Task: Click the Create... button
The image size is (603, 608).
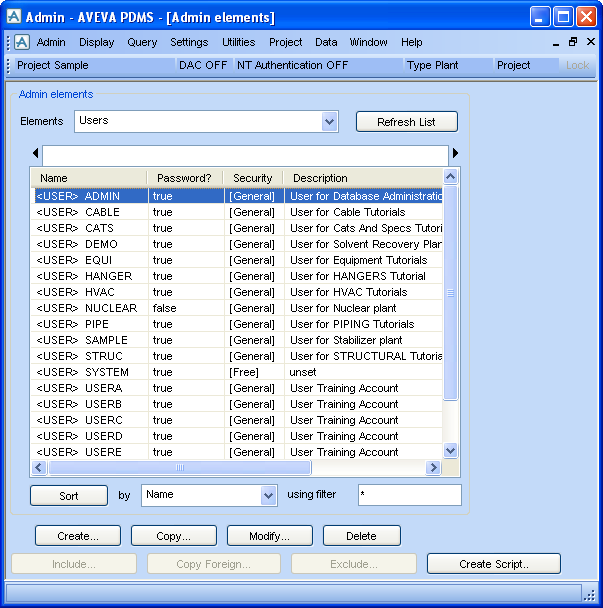Action: pos(78,536)
